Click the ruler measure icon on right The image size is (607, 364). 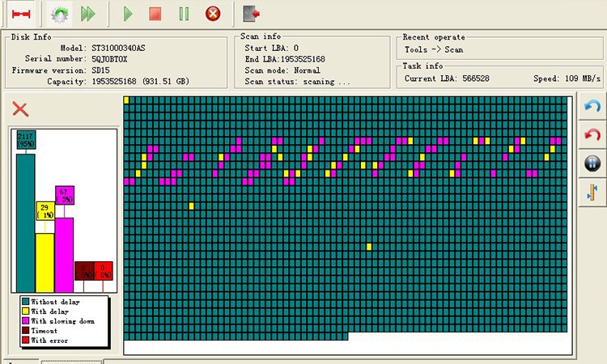592,193
